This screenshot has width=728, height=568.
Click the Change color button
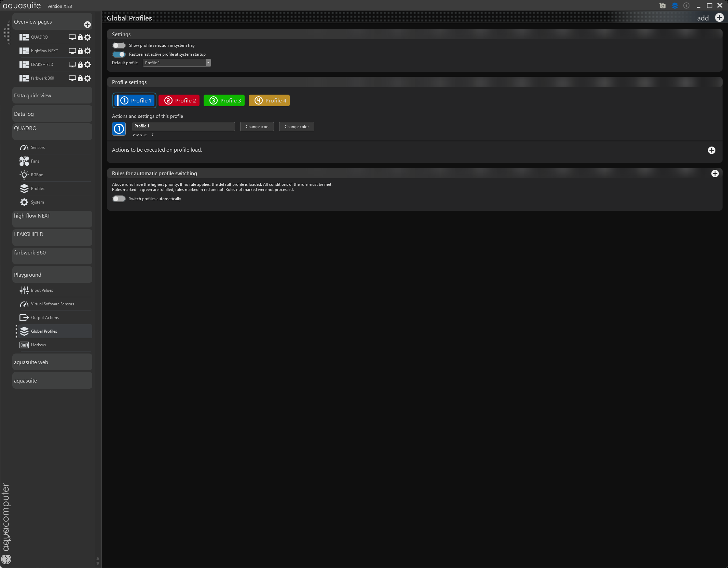[x=297, y=127]
